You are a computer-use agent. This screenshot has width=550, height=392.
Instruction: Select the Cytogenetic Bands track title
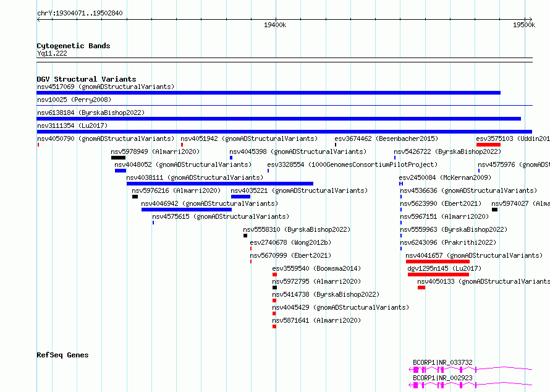[74, 46]
